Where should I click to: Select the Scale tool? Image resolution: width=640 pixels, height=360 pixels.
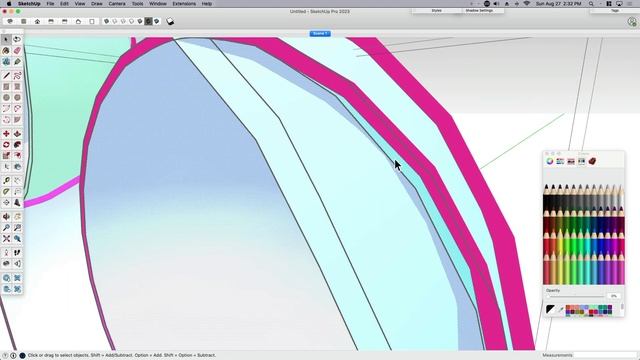tap(6, 156)
